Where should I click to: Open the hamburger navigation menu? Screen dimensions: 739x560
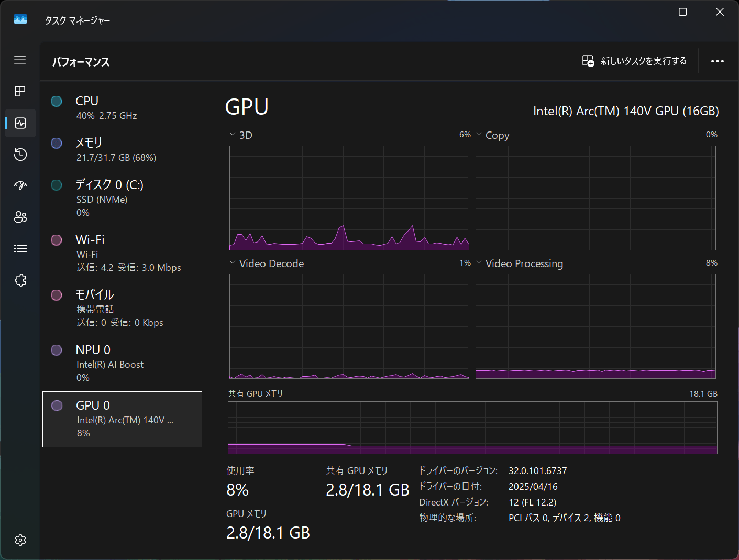[x=20, y=60]
